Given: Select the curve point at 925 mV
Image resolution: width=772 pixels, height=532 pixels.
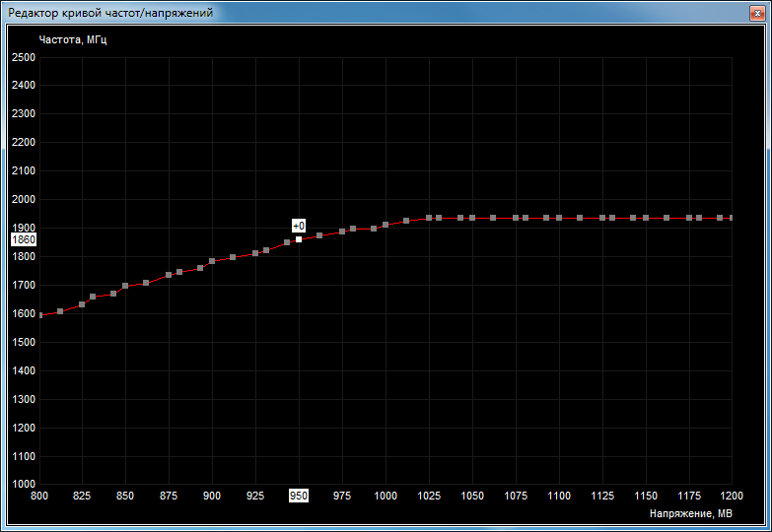Looking at the screenshot, I should point(255,253).
